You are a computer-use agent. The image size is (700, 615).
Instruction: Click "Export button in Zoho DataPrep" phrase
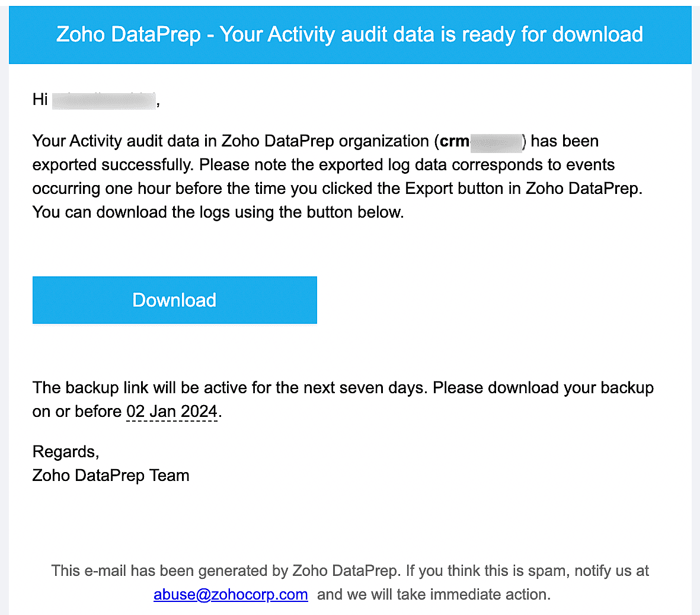pyautogui.click(x=523, y=189)
